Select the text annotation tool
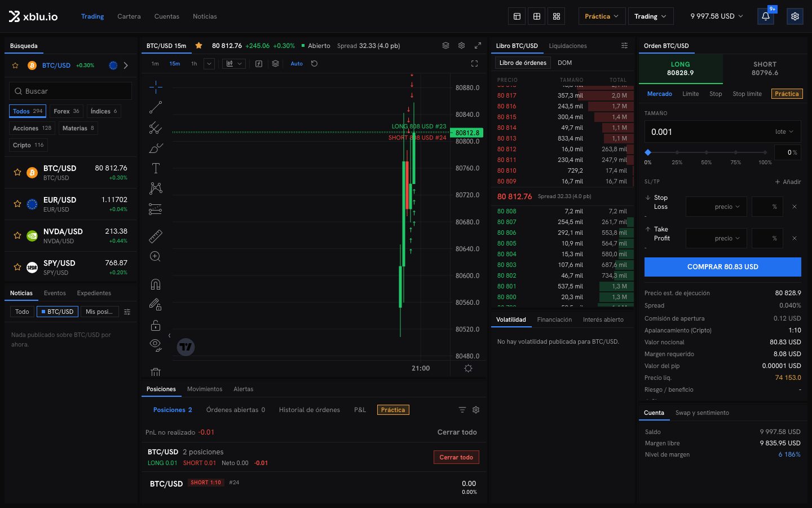This screenshot has height=508, width=812. [x=156, y=168]
